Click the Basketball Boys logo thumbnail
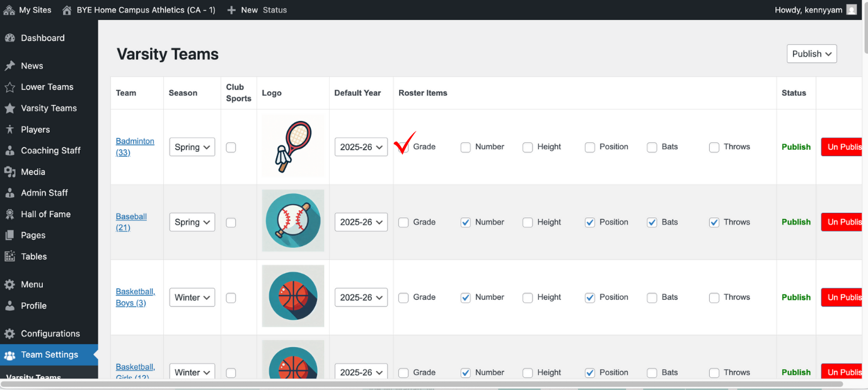This screenshot has height=391, width=868. [293, 296]
